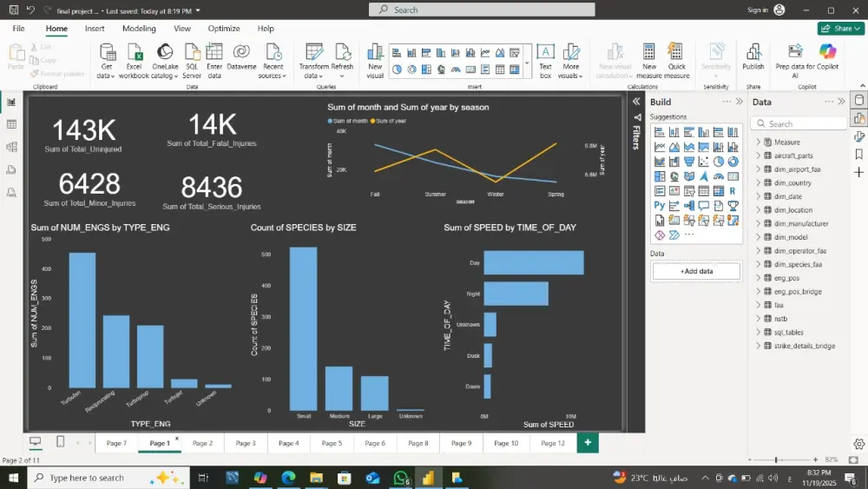Fit report page to window

[x=853, y=459]
